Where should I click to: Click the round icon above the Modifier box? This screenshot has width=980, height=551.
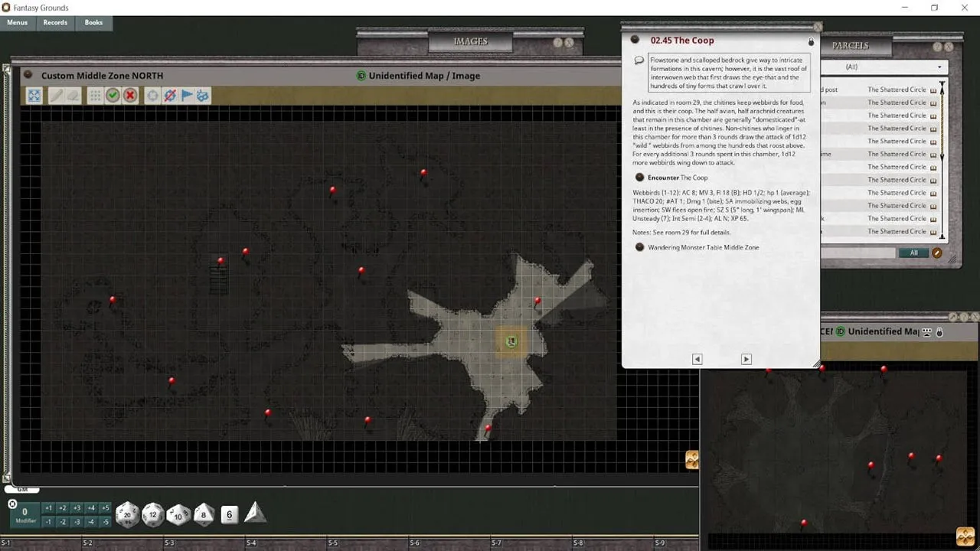[12, 504]
